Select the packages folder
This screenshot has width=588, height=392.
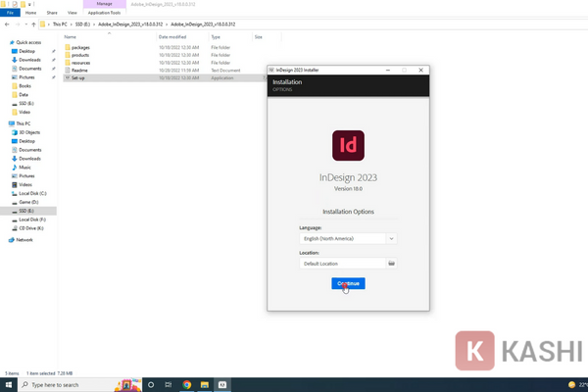[x=80, y=47]
